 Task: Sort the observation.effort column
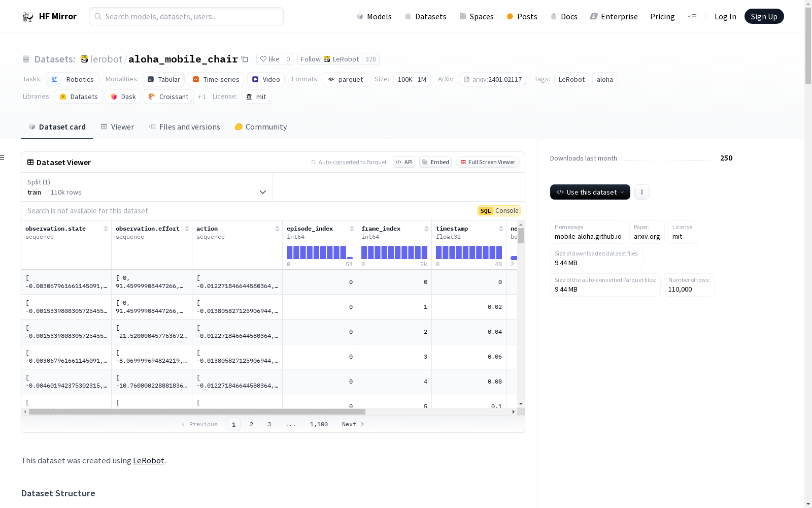[x=187, y=229]
